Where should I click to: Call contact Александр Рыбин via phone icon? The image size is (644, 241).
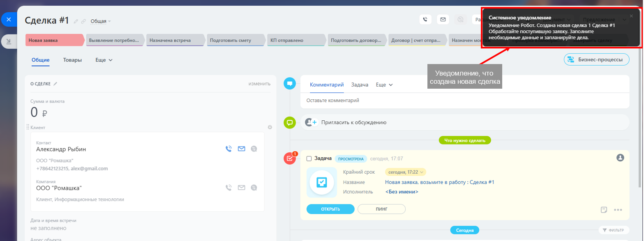[229, 149]
